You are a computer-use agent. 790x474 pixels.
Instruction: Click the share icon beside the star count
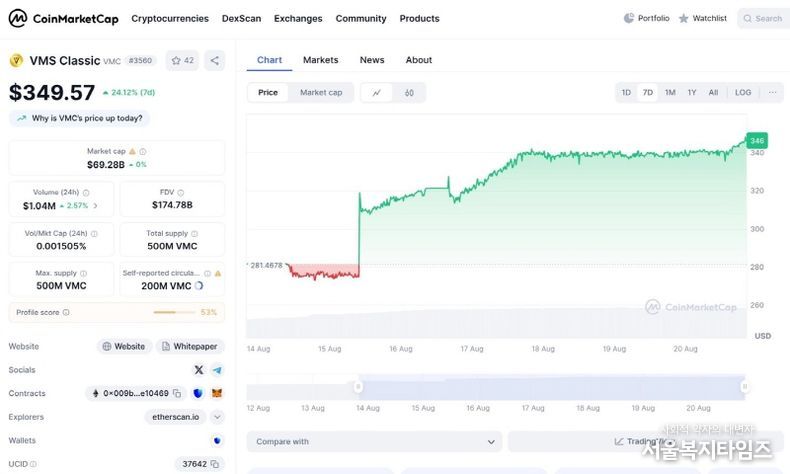point(214,60)
